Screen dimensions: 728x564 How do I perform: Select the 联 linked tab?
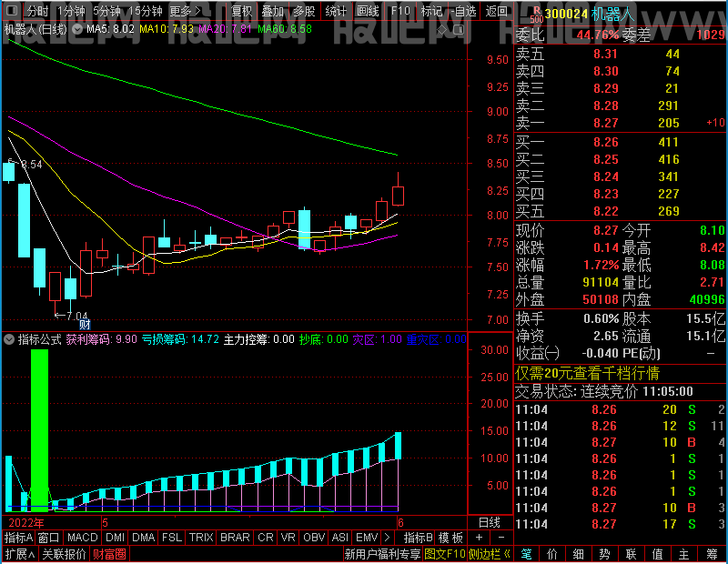pos(631,554)
